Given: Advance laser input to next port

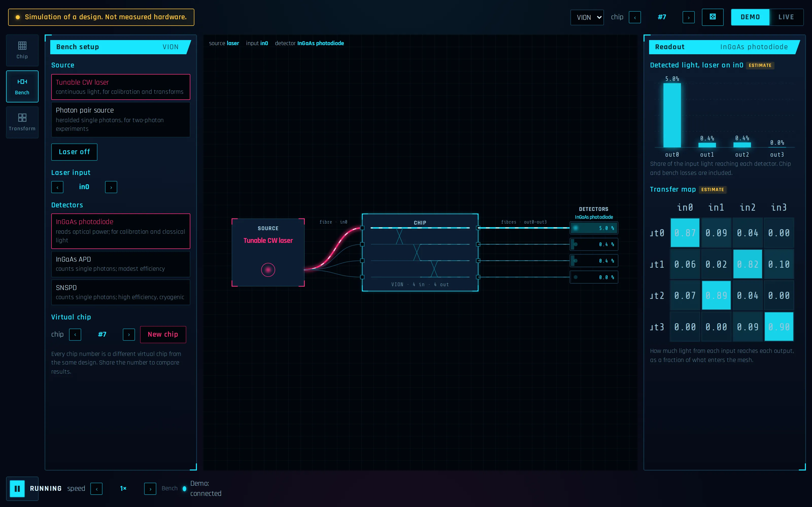Looking at the screenshot, I should [x=111, y=187].
